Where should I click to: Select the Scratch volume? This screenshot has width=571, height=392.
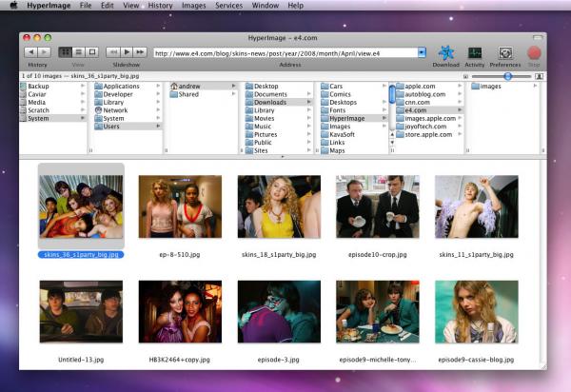[52, 110]
